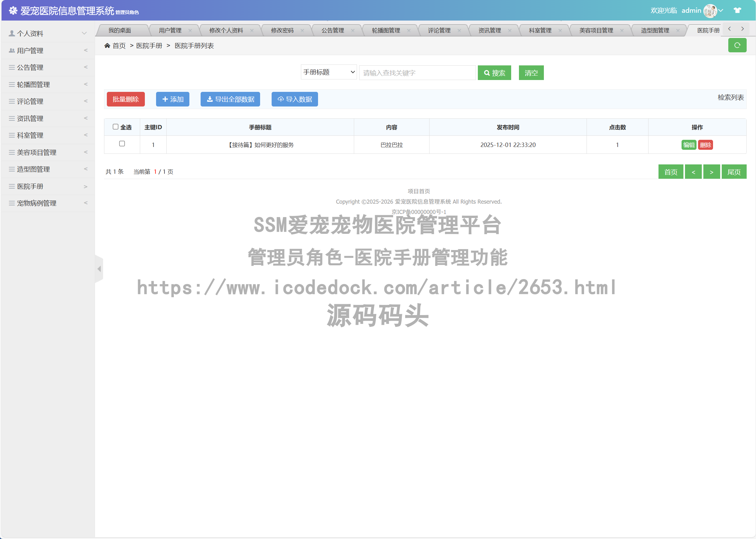
Task: Toggle the sidebar collapse arrow handle
Action: [x=99, y=269]
